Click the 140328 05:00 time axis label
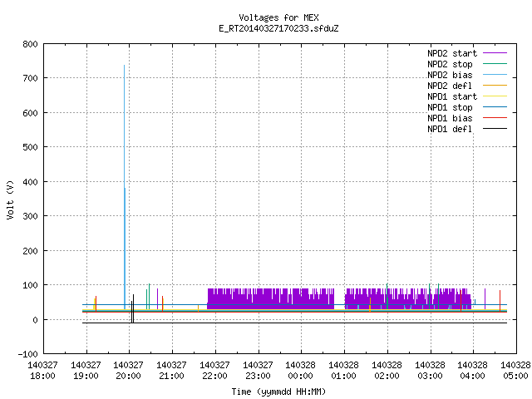The image size is (532, 399). 515,371
